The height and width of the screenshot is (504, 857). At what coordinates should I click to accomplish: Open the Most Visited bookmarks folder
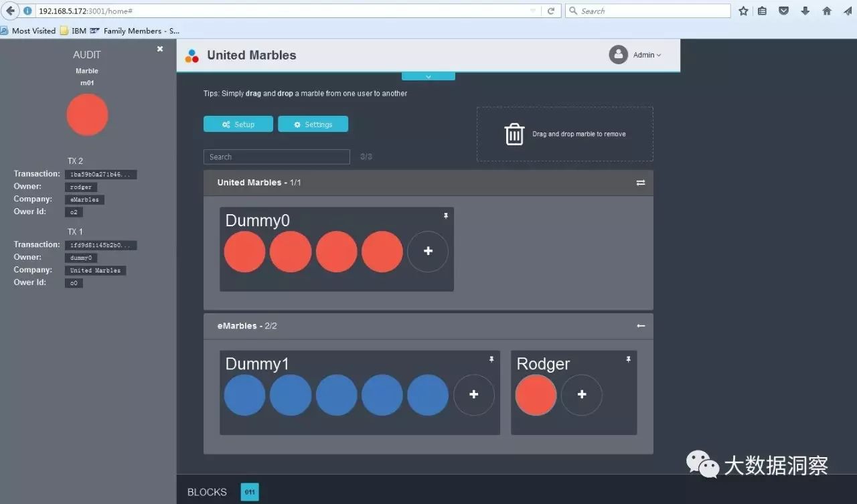tap(28, 31)
